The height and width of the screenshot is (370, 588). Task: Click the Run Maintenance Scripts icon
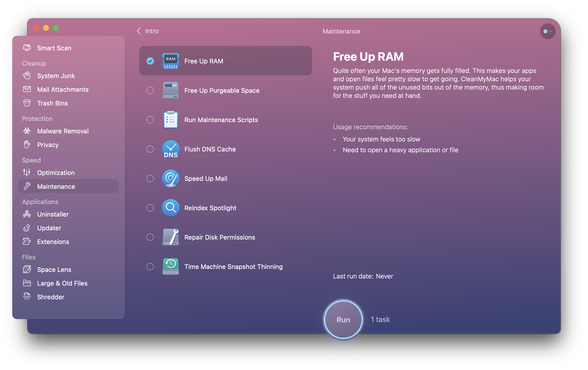(x=170, y=119)
